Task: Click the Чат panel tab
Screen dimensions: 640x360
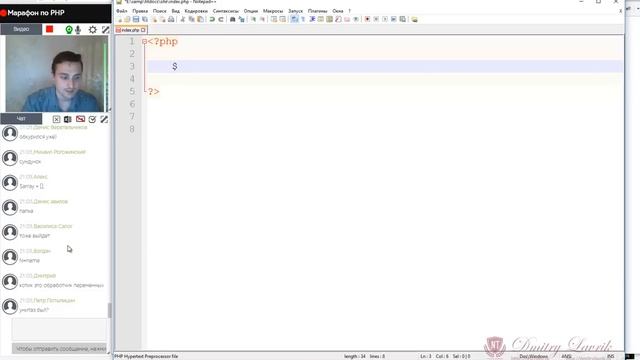Action: click(21, 118)
